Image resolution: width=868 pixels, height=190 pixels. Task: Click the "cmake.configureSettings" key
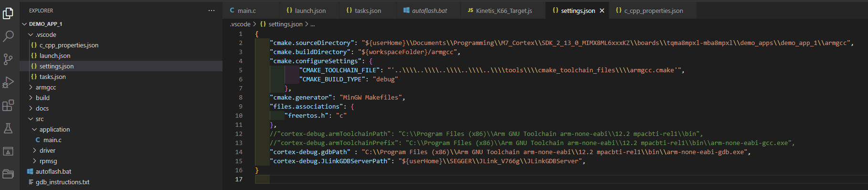(316, 61)
